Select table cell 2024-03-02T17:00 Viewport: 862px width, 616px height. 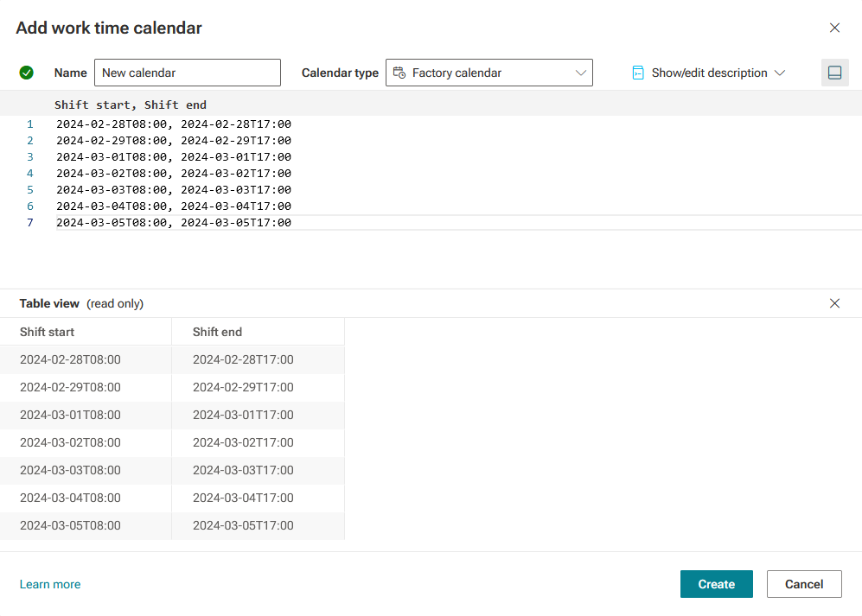pos(258,442)
